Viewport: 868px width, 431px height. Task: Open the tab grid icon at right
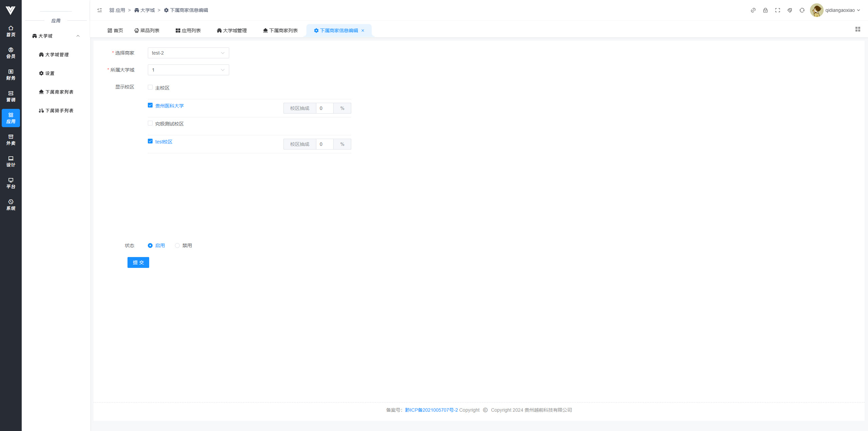[858, 30]
